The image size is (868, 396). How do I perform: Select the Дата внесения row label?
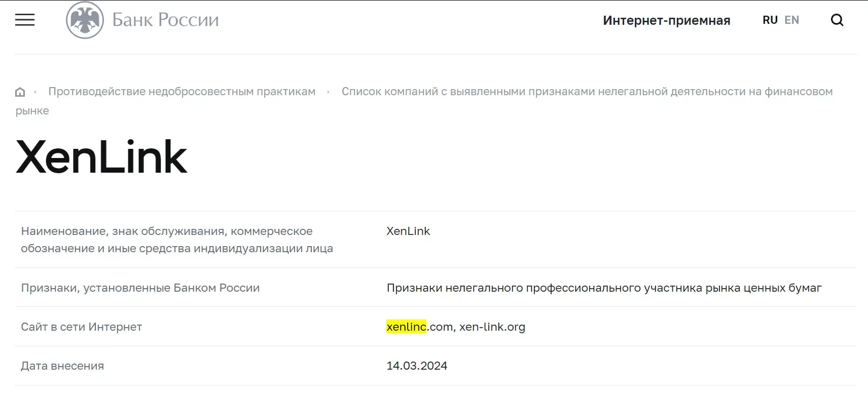(x=62, y=365)
